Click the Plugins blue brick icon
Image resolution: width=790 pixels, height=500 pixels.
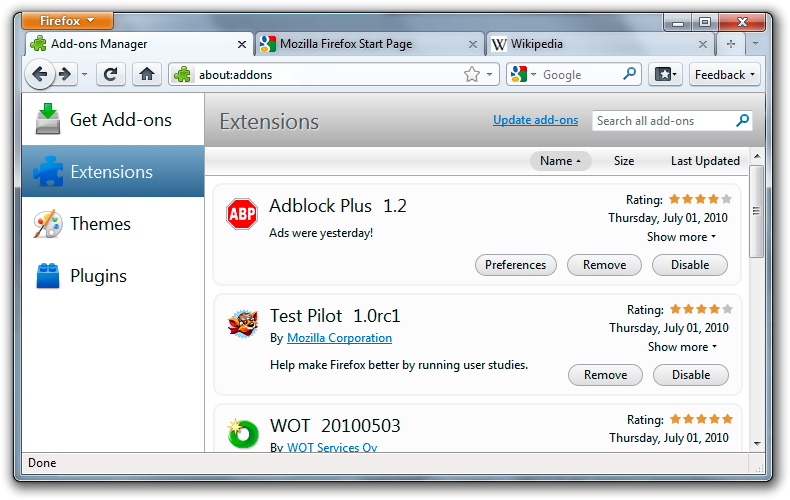pos(48,276)
